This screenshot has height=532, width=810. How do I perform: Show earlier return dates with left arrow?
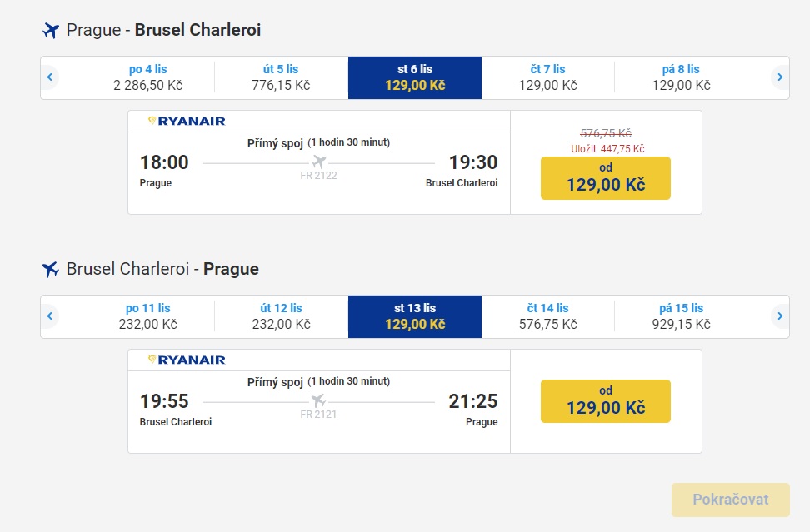click(x=50, y=316)
